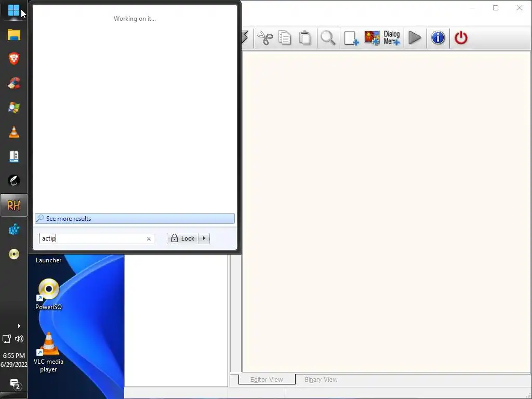
Task: Switch to the Editor View tab
Action: 267,379
